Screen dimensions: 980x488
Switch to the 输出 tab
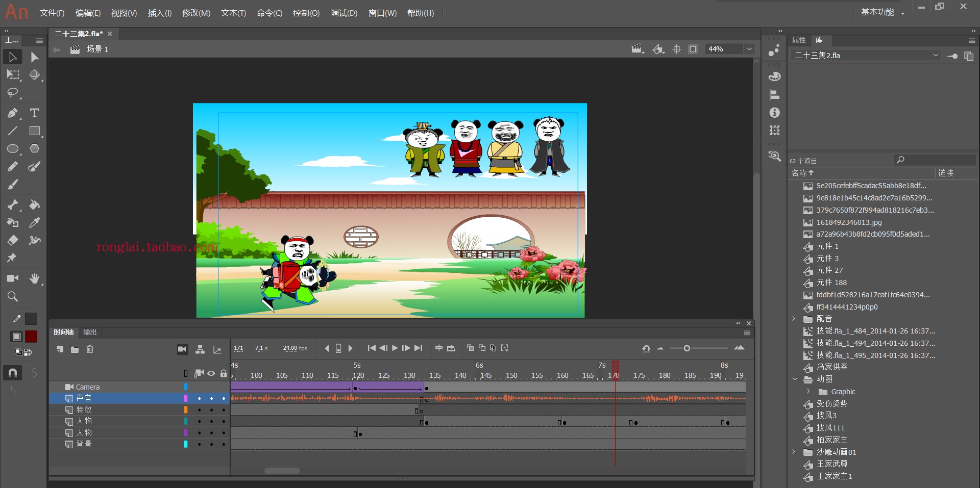[x=90, y=332]
